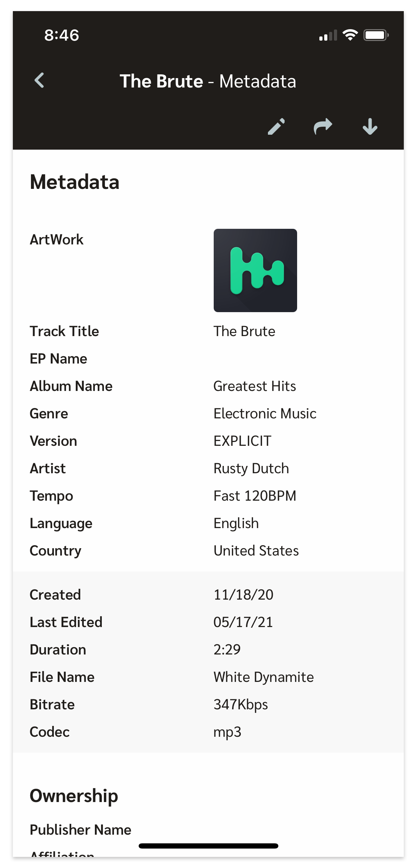Tap the download arrow icon

pyautogui.click(x=370, y=126)
